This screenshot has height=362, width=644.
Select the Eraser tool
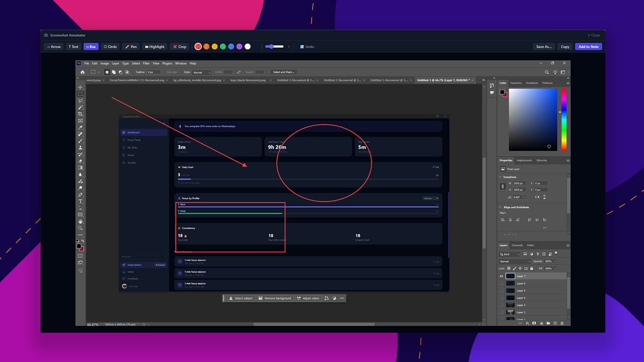(81, 161)
